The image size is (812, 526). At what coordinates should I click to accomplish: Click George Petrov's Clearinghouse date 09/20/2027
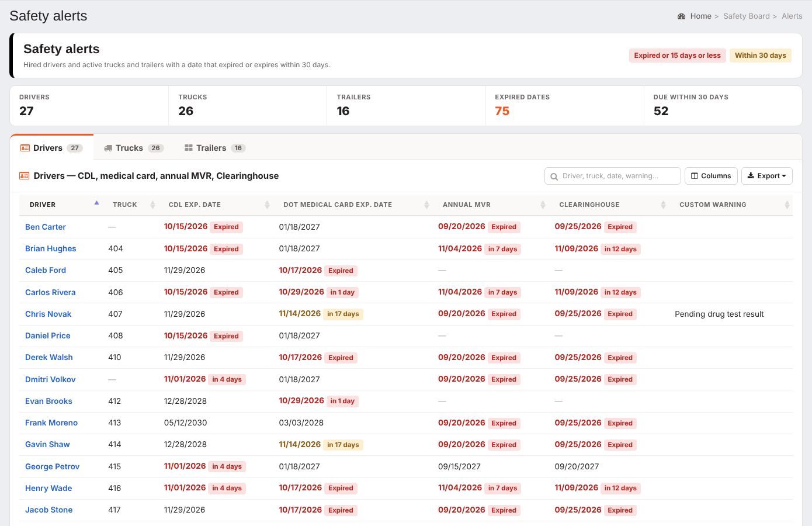pyautogui.click(x=577, y=466)
